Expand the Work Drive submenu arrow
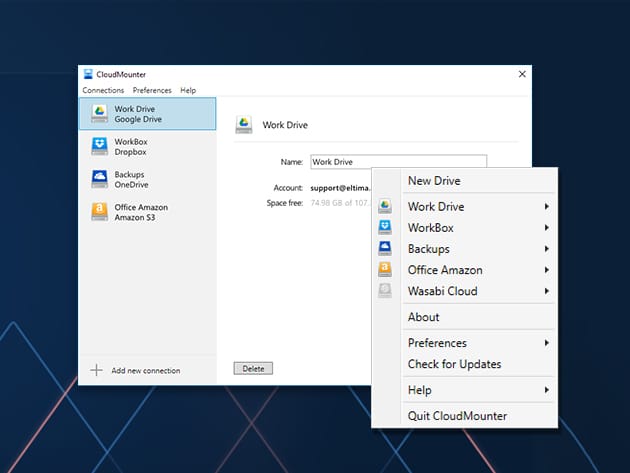The height and width of the screenshot is (473, 630). click(546, 207)
